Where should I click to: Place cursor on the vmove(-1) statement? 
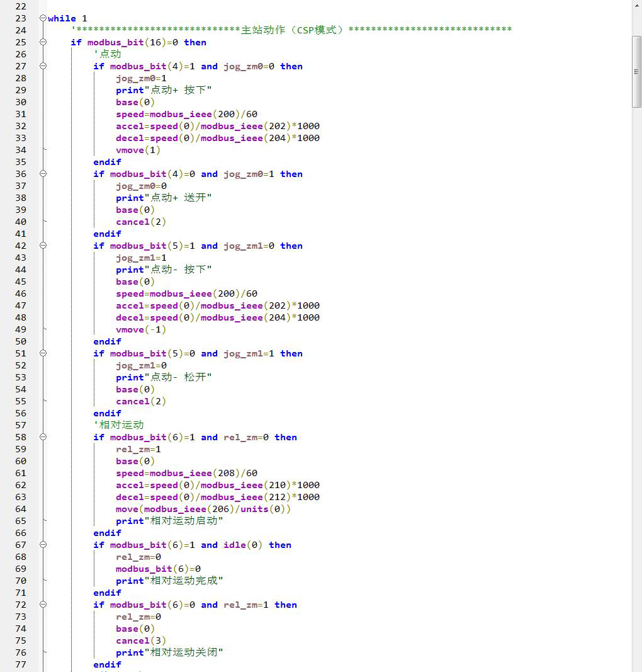click(x=140, y=329)
